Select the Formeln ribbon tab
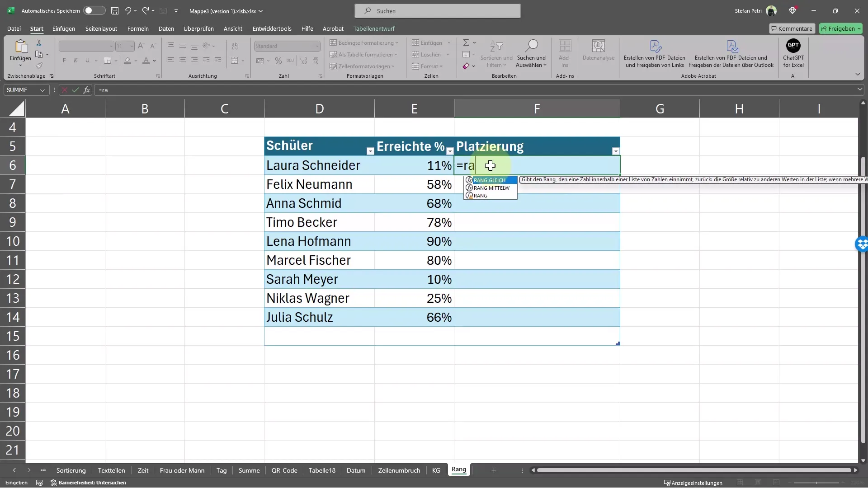 click(138, 28)
